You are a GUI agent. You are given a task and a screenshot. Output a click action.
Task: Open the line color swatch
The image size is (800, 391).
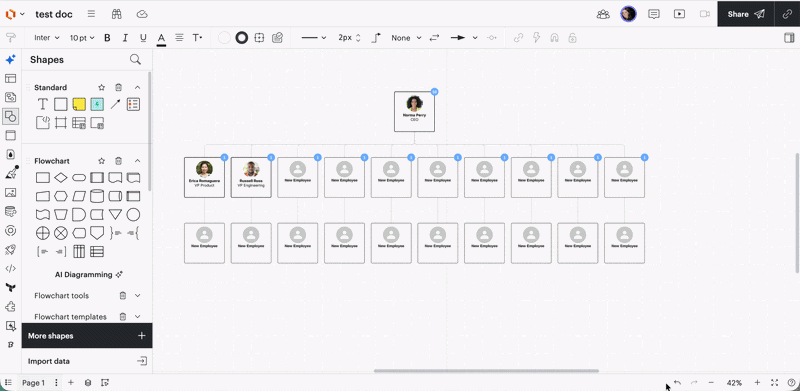click(242, 38)
